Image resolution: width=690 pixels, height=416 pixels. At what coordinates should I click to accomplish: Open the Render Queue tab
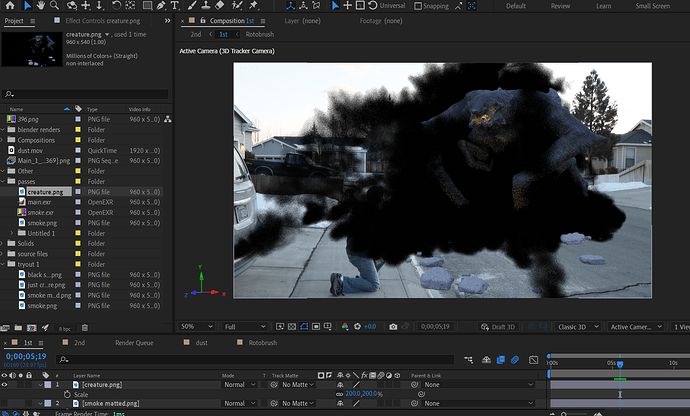point(134,342)
